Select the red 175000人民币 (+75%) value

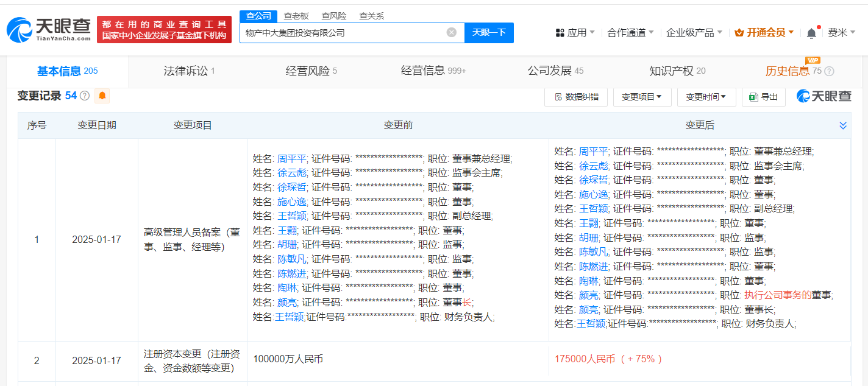pyautogui.click(x=608, y=359)
